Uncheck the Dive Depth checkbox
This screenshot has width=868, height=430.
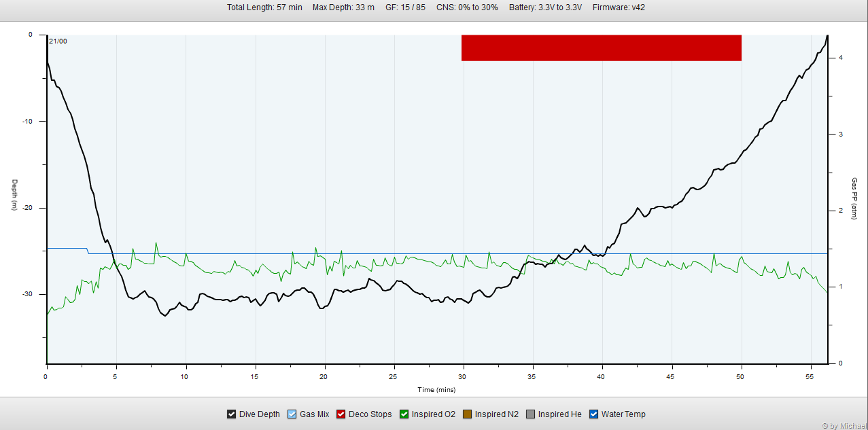tap(231, 414)
